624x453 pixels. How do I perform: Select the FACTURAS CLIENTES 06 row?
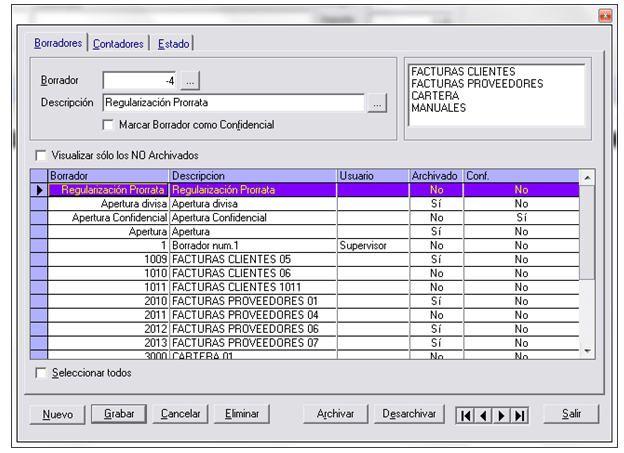(x=314, y=273)
